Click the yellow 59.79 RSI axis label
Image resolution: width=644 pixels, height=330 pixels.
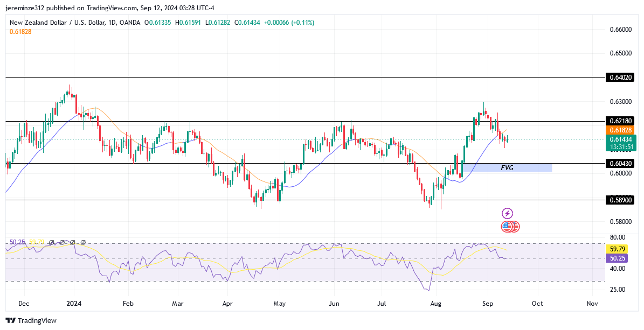617,249
